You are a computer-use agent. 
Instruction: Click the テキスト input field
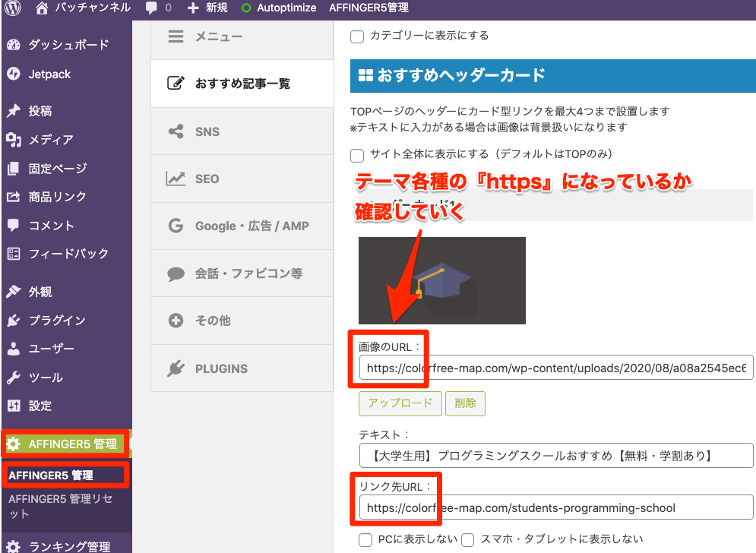pyautogui.click(x=556, y=456)
